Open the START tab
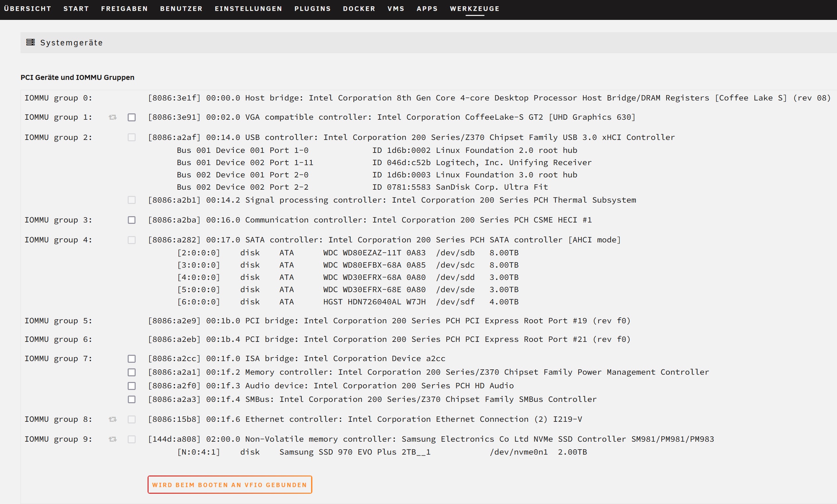The image size is (837, 504). [76, 9]
